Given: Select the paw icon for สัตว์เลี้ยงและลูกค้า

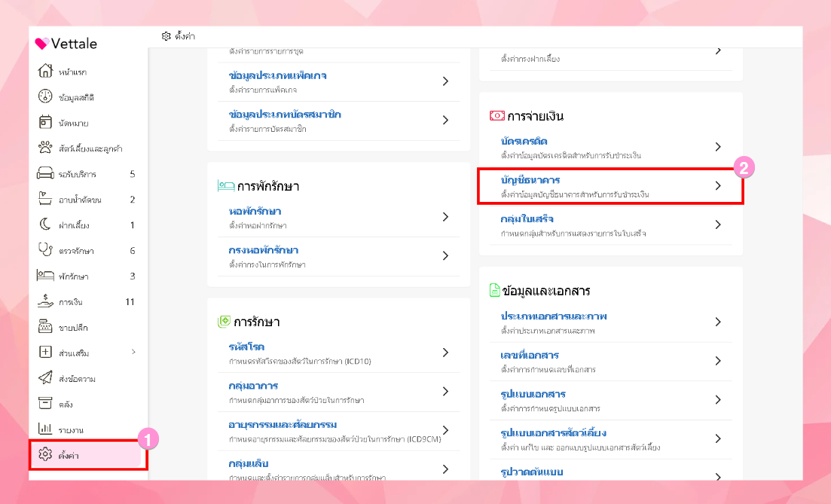Looking at the screenshot, I should click(45, 148).
